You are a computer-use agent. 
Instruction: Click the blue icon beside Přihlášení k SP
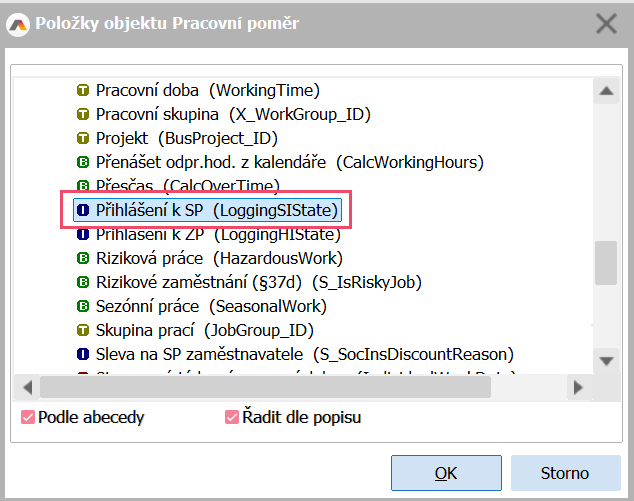(x=84, y=210)
